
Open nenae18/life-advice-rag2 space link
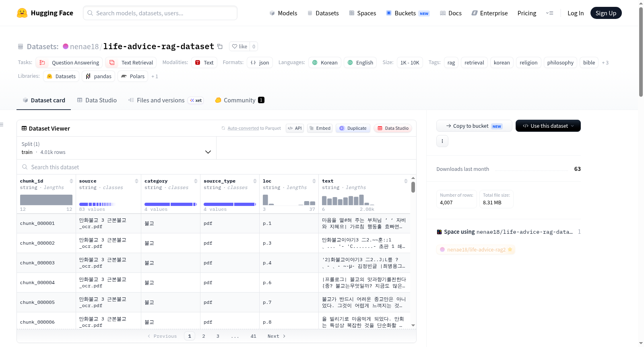[x=476, y=249]
